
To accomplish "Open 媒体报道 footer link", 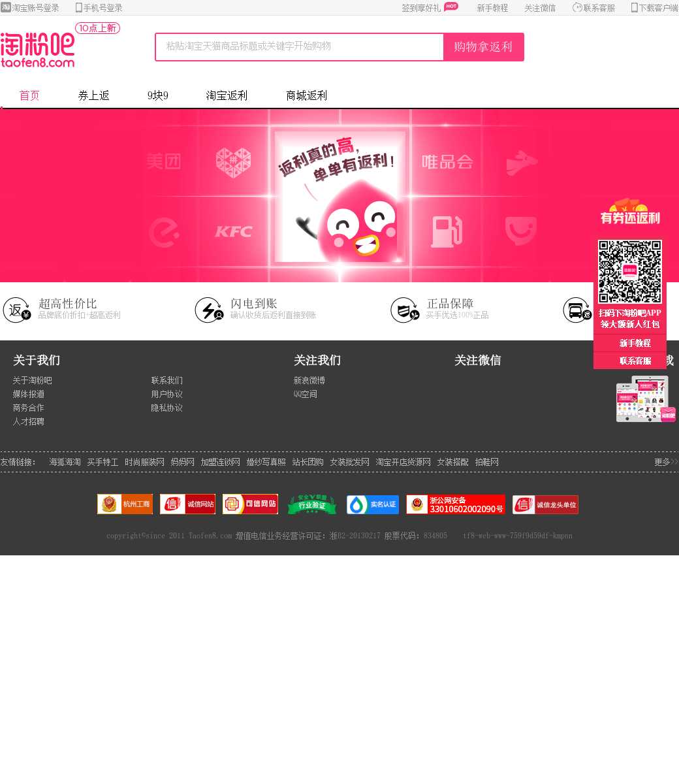I will coord(28,394).
